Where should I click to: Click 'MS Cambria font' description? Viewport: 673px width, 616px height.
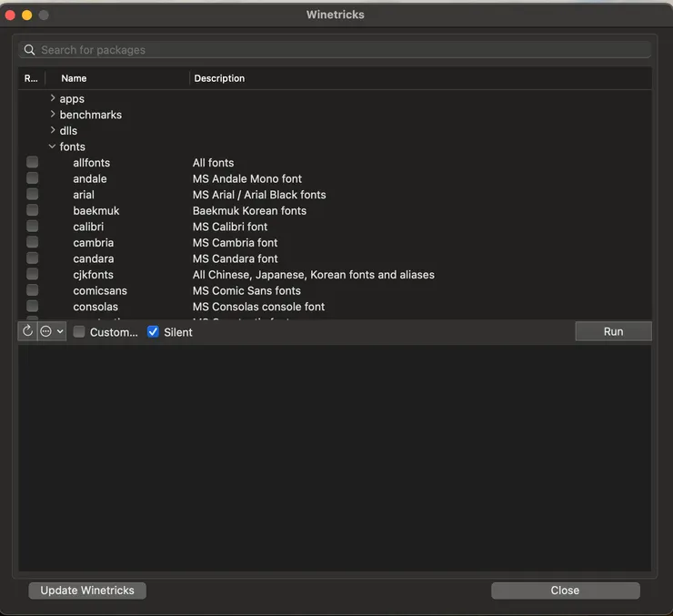tap(236, 243)
